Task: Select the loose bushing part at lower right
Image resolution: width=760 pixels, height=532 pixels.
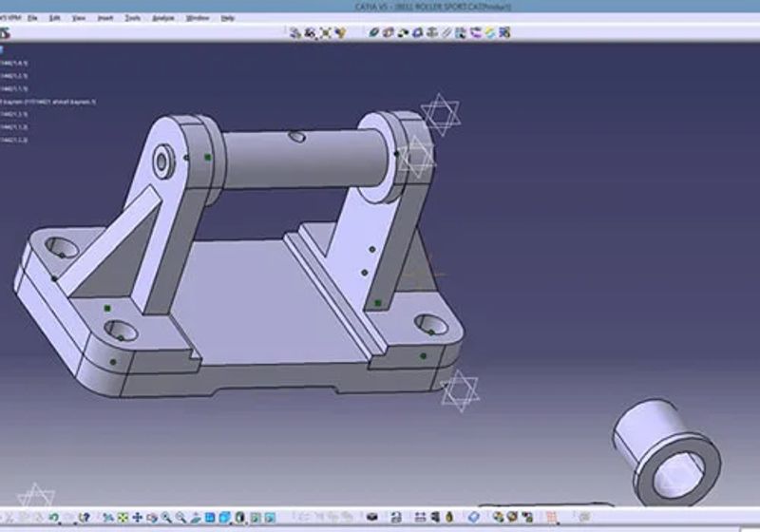Action: coord(667,452)
